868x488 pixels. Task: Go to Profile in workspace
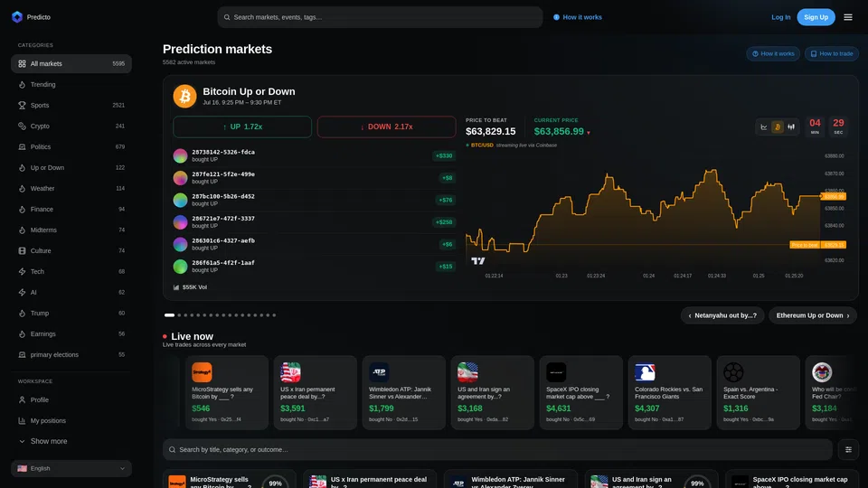[x=71, y=400]
